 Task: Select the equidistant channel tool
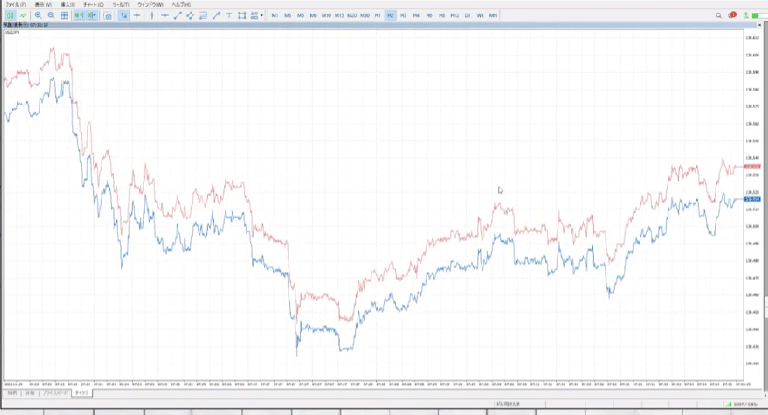click(x=191, y=16)
